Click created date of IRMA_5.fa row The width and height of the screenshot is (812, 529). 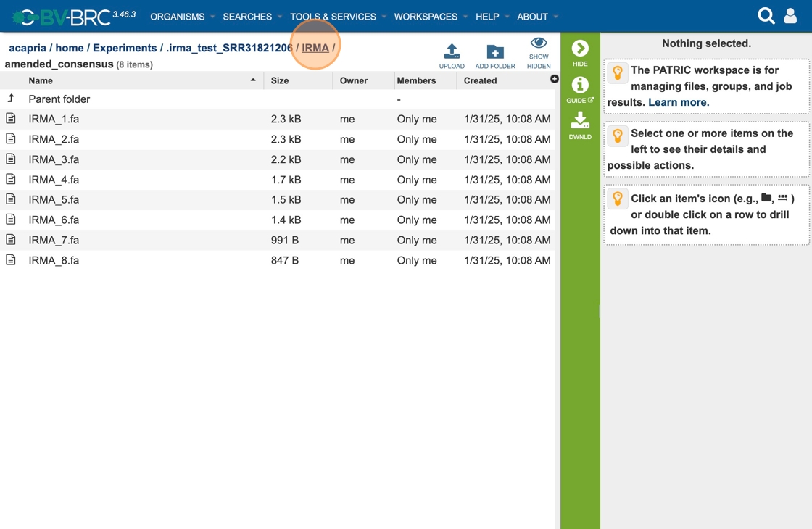tap(507, 199)
